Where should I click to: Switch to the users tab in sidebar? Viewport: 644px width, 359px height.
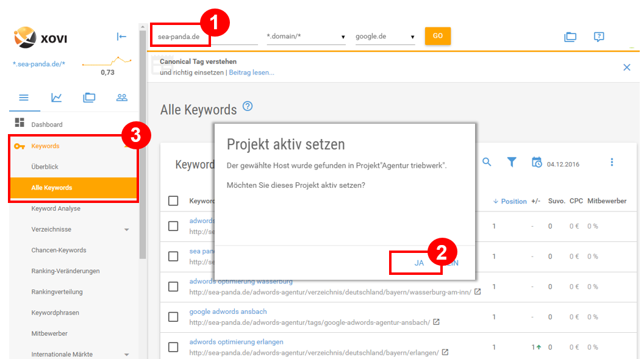pyautogui.click(x=121, y=98)
